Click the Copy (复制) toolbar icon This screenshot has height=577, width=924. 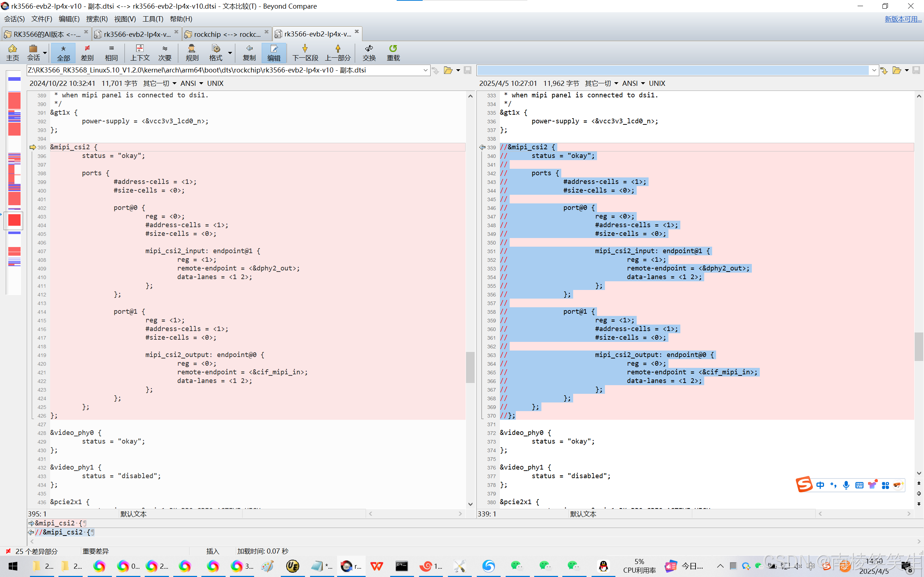[249, 52]
